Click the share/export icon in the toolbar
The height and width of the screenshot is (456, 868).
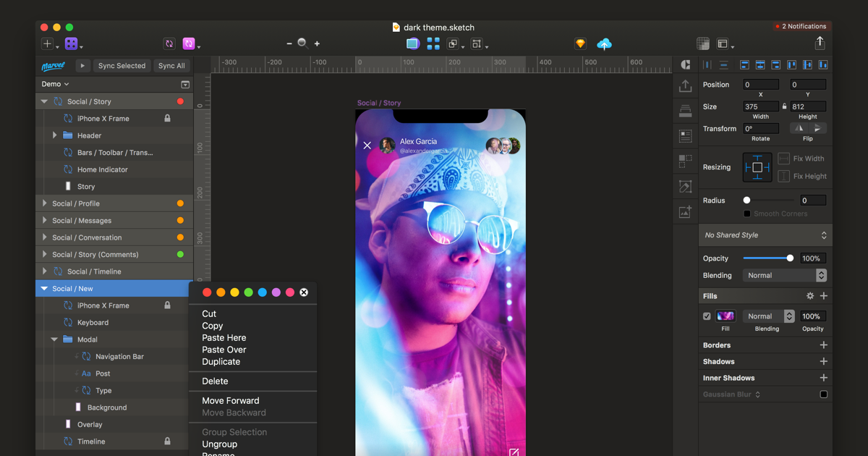[x=820, y=43]
